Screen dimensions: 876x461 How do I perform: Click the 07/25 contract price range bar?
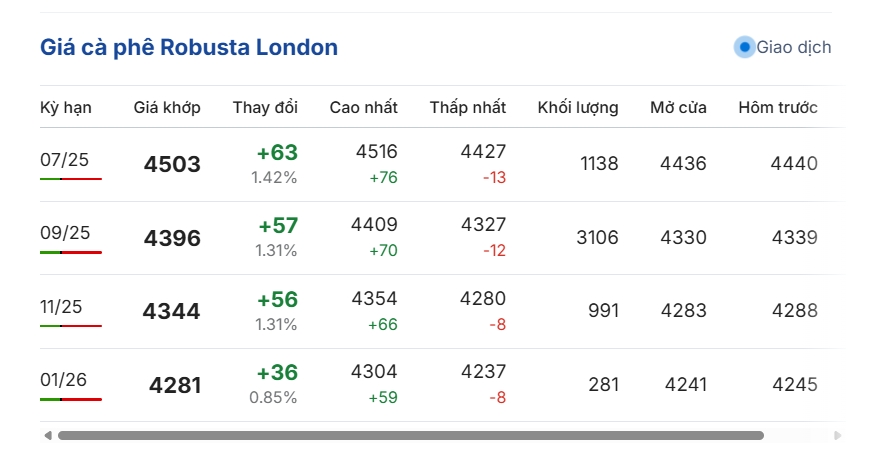pyautogui.click(x=71, y=179)
